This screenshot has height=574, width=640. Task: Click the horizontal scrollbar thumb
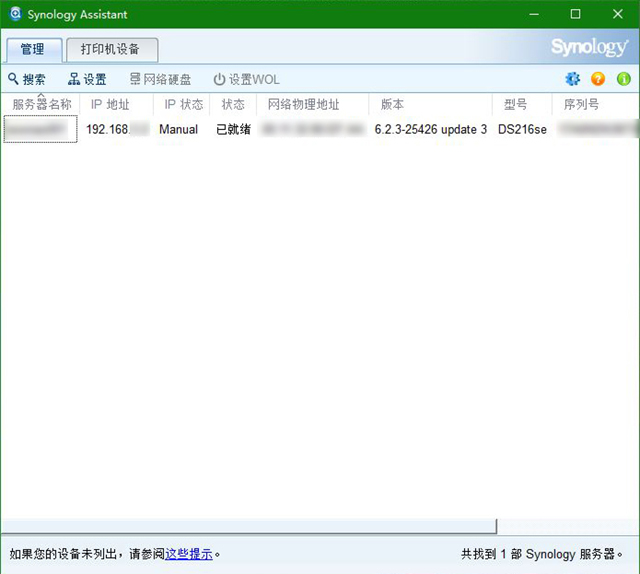(249, 526)
